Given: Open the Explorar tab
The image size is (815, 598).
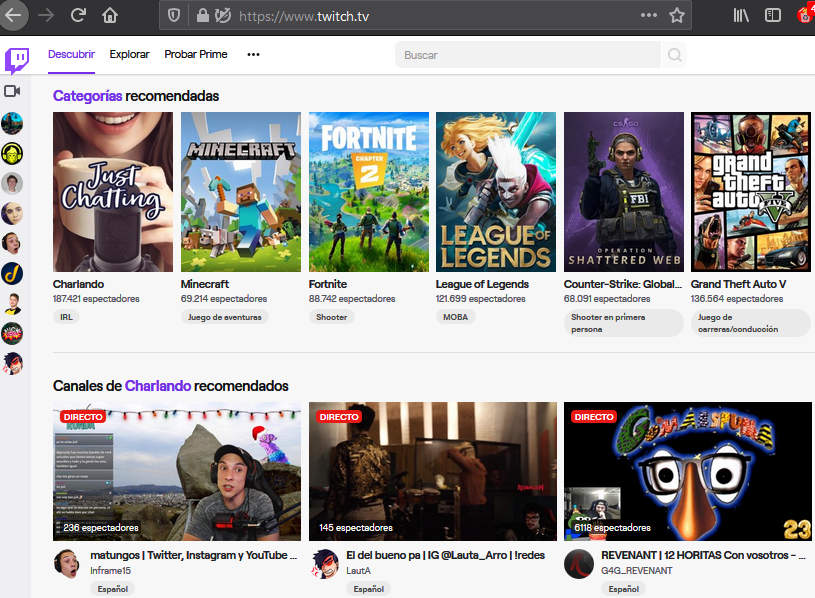Looking at the screenshot, I should coord(129,55).
